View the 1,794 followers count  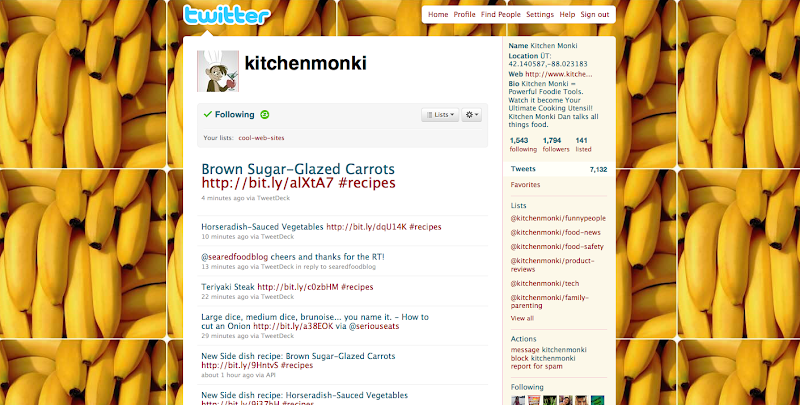pyautogui.click(x=556, y=144)
